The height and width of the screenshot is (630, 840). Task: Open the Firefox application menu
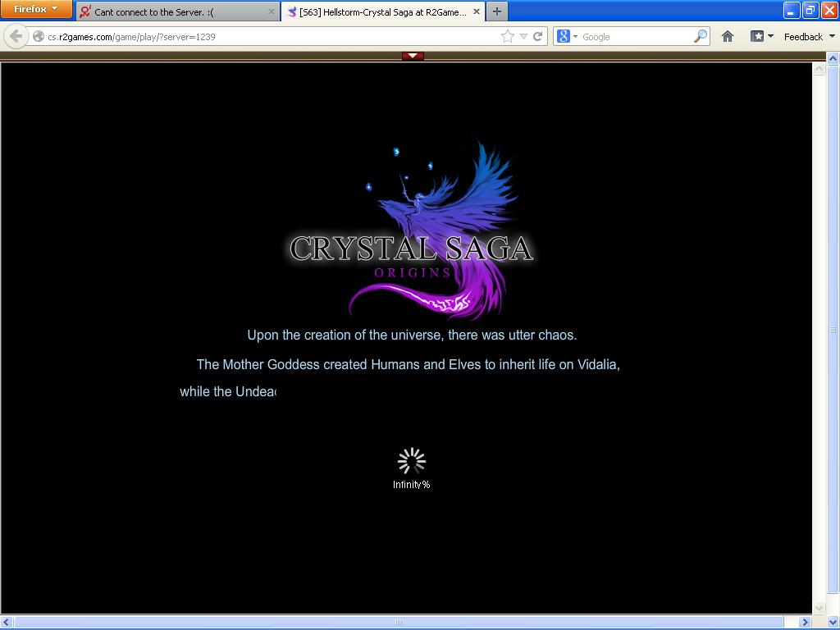pyautogui.click(x=36, y=10)
